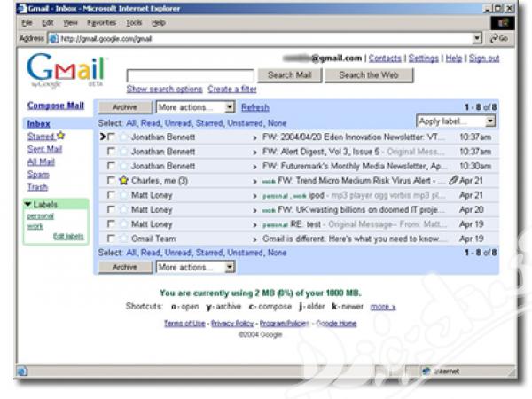Click the Gmail logo
The height and width of the screenshot is (399, 532).
66,70
